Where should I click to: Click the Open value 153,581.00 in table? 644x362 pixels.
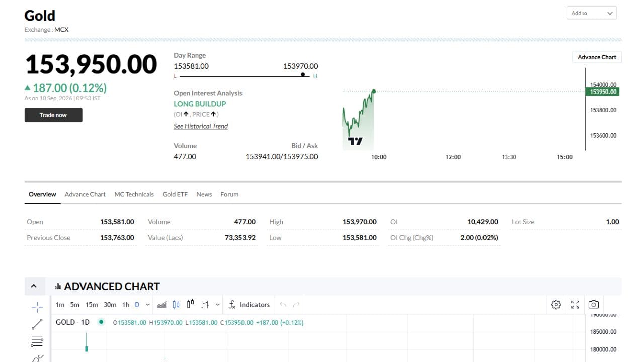117,222
